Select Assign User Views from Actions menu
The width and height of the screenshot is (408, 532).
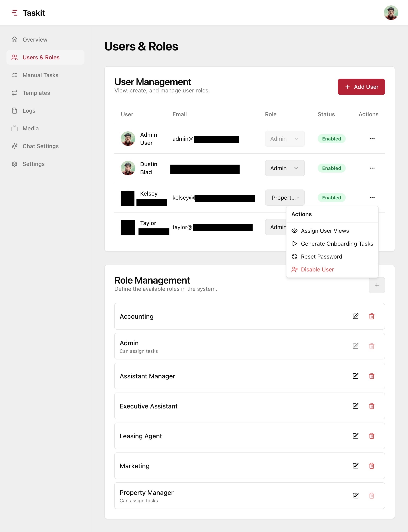[x=325, y=230]
